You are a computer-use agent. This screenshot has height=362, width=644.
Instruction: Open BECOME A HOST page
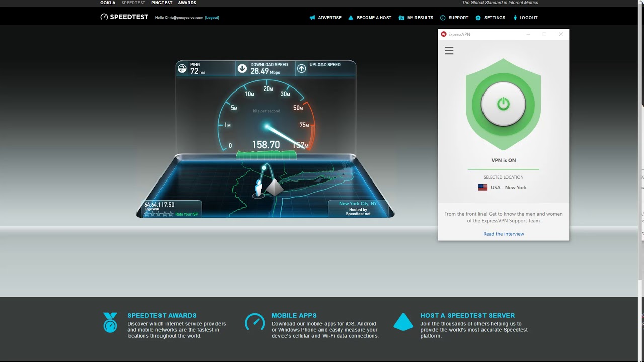click(374, 18)
